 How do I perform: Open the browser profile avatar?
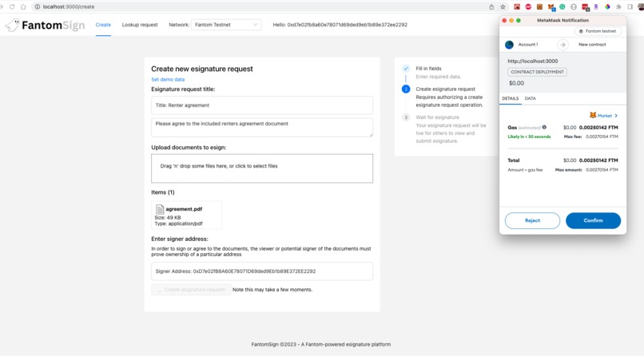click(x=641, y=6)
